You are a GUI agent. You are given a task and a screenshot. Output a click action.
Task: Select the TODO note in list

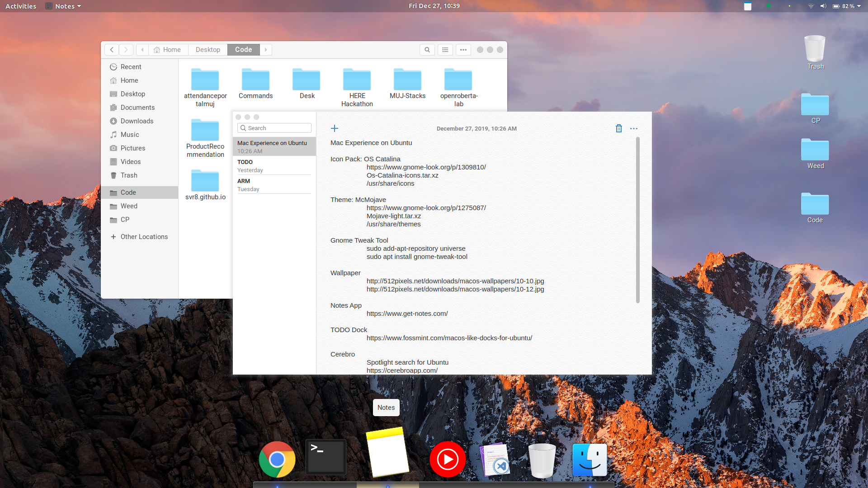(x=274, y=166)
